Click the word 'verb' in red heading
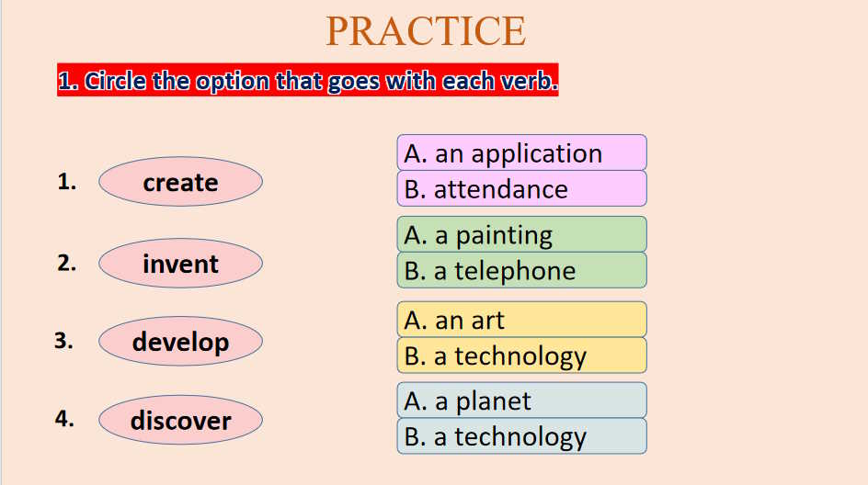 pos(528,82)
